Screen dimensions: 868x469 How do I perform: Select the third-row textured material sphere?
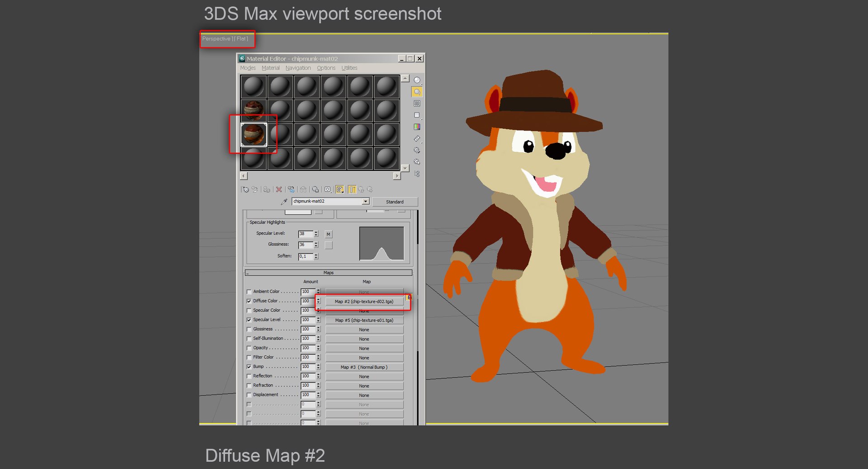(254, 134)
